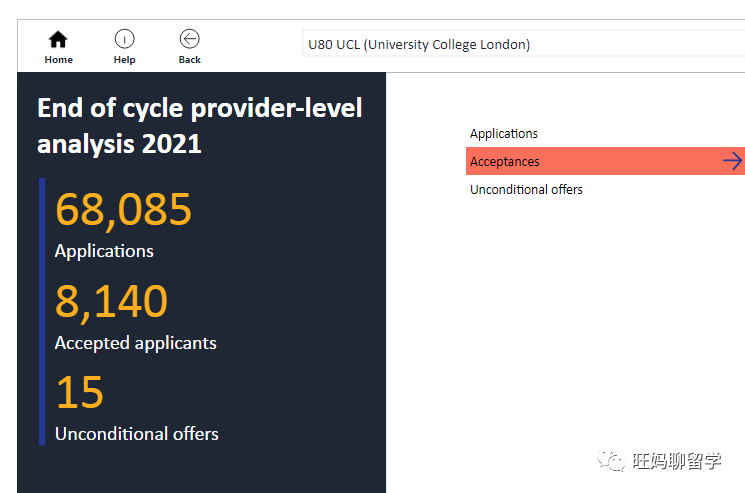This screenshot has height=493, width=745.
Task: Select the highlighted Acceptances entry
Action: [505, 162]
